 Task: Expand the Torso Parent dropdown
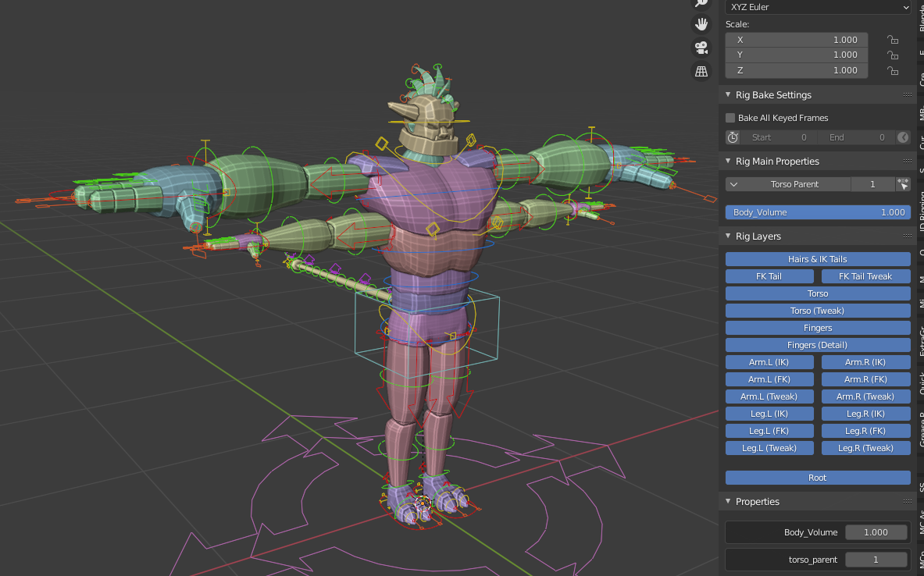pyautogui.click(x=734, y=183)
